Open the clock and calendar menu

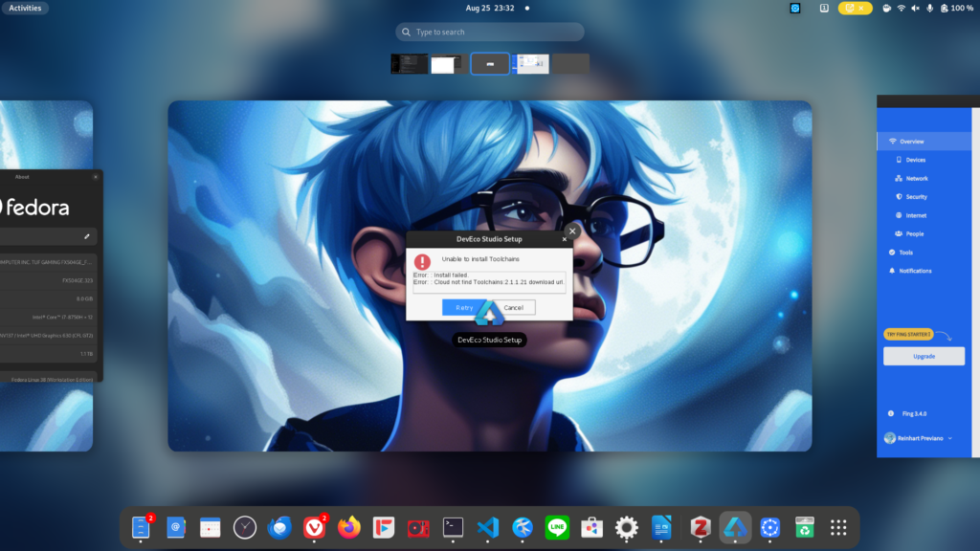[490, 8]
